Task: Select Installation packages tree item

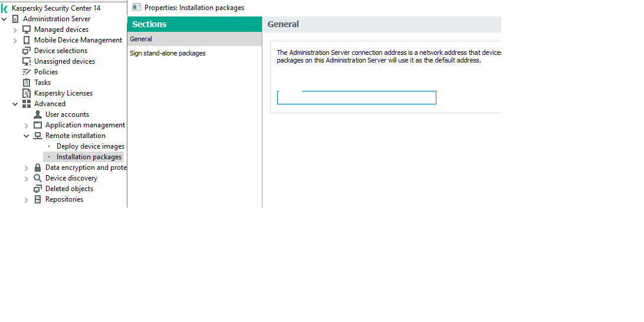Action: pos(89,157)
